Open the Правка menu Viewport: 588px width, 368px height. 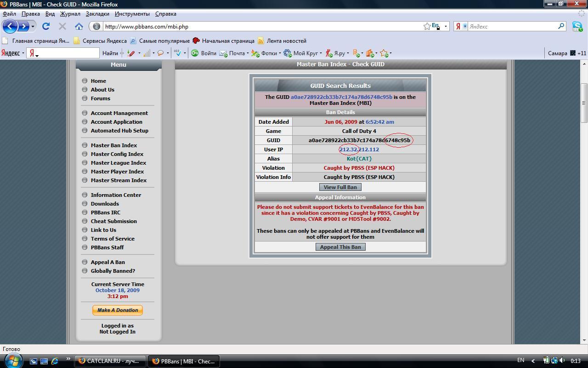coord(30,14)
